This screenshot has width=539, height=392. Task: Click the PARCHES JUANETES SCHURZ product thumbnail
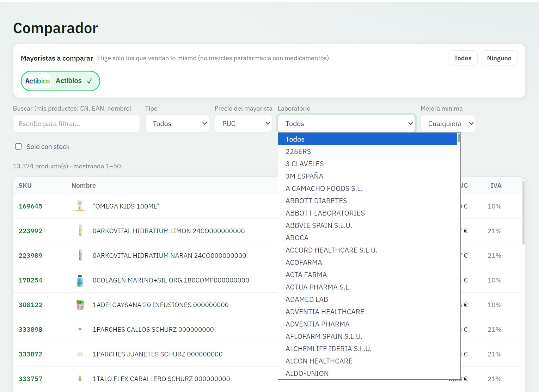click(x=80, y=354)
